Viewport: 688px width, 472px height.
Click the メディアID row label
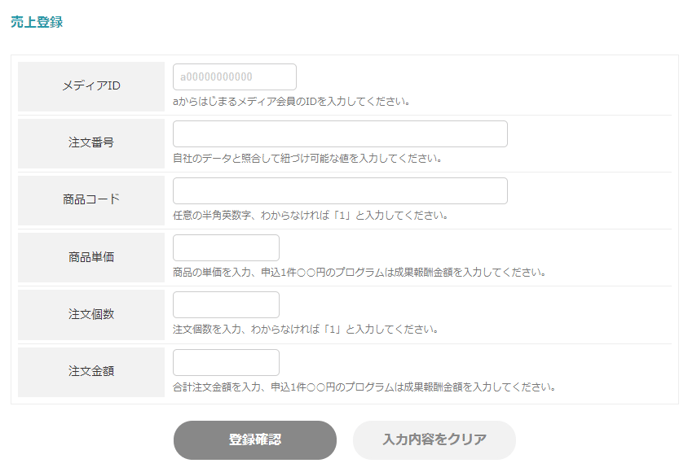tap(91, 86)
